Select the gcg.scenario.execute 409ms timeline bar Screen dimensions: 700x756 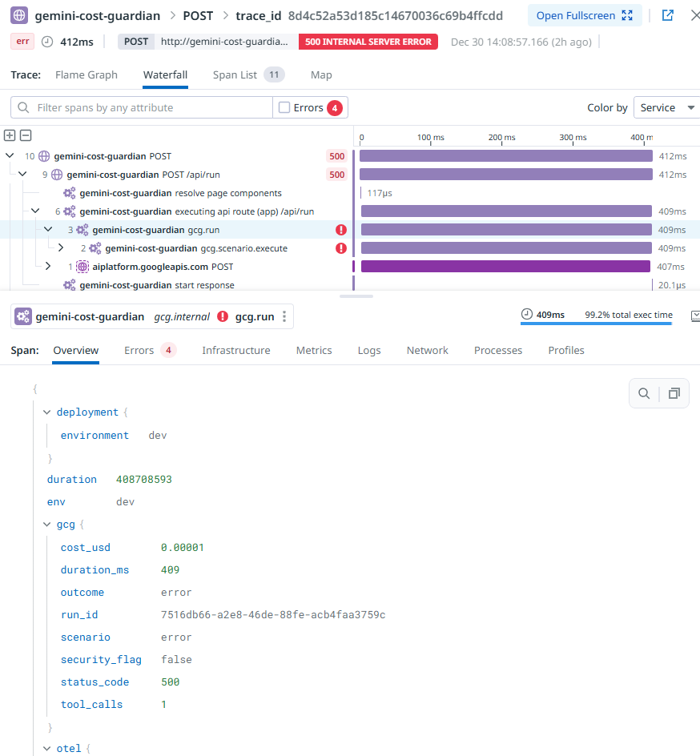click(506, 247)
